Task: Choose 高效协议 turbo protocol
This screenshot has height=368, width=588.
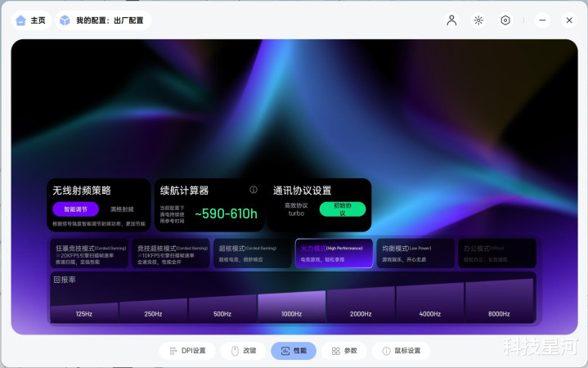Action: coord(296,209)
